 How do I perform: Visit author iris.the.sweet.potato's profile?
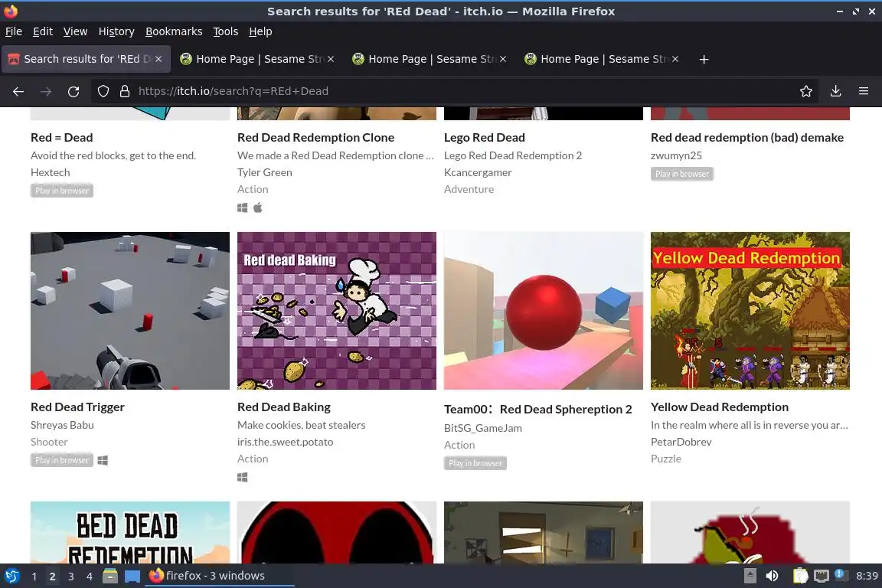click(x=285, y=442)
